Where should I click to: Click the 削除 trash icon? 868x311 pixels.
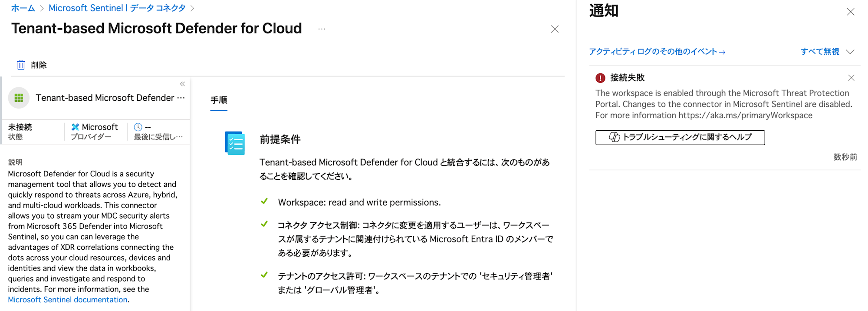coord(21,65)
